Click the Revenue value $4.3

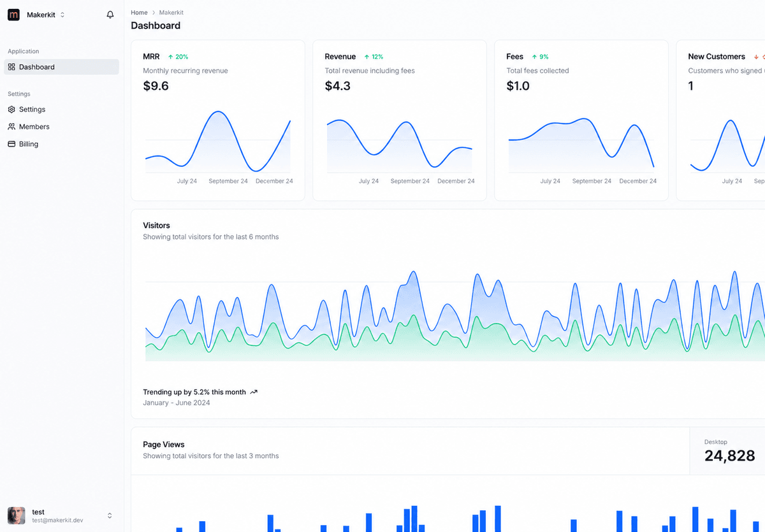point(338,86)
